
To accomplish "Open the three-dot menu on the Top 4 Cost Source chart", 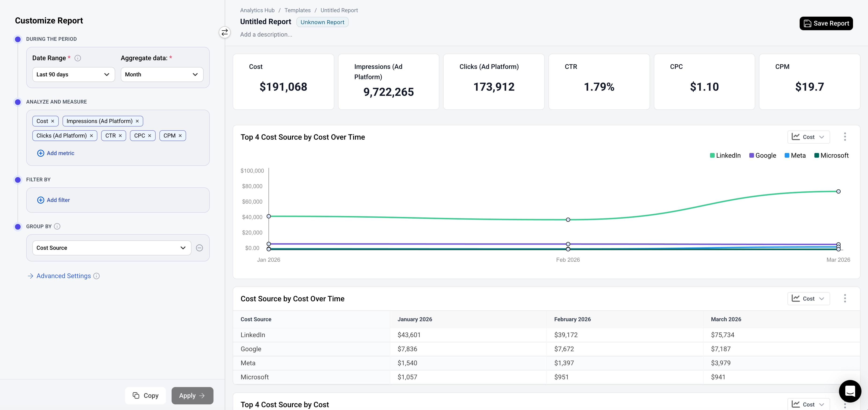I will (845, 137).
